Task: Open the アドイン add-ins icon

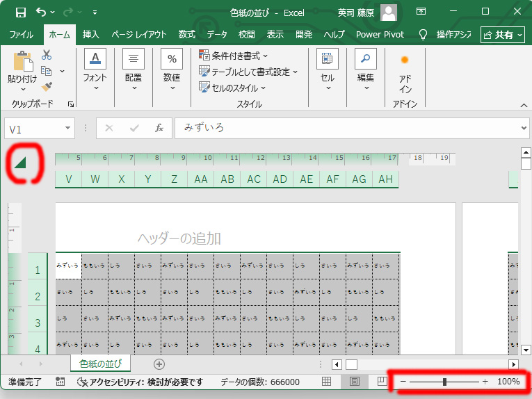Action: coord(405,73)
